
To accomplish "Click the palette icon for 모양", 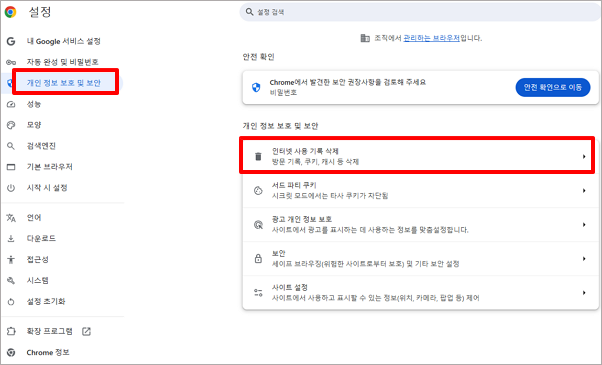I will click(x=11, y=125).
